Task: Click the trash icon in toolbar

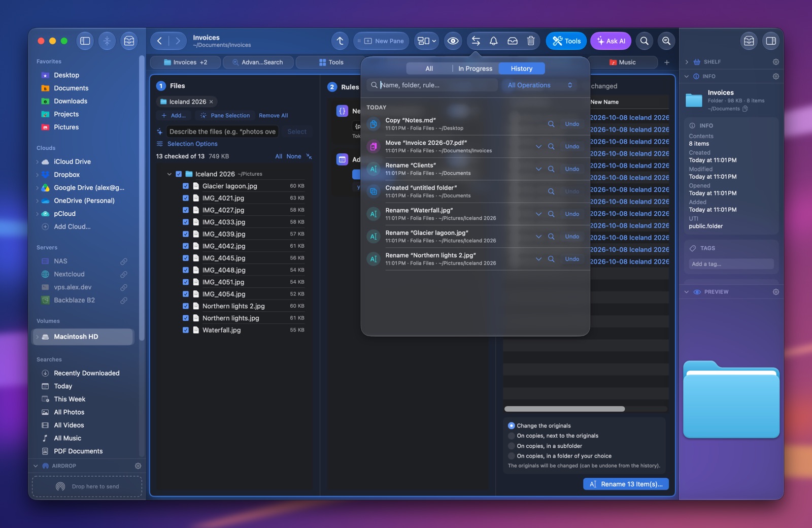Action: tap(531, 41)
